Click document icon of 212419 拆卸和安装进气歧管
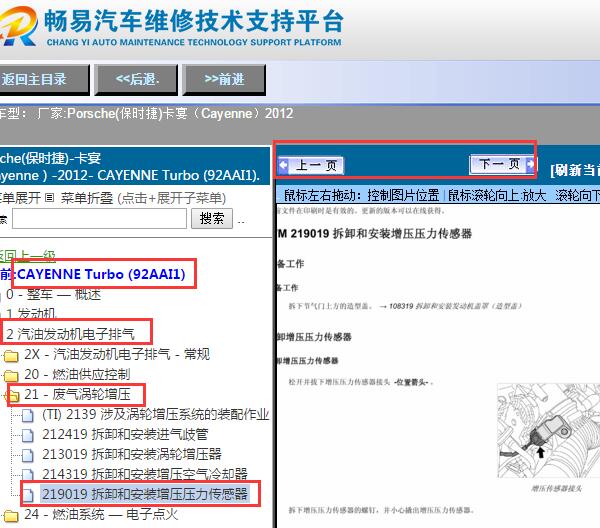 (x=28, y=435)
